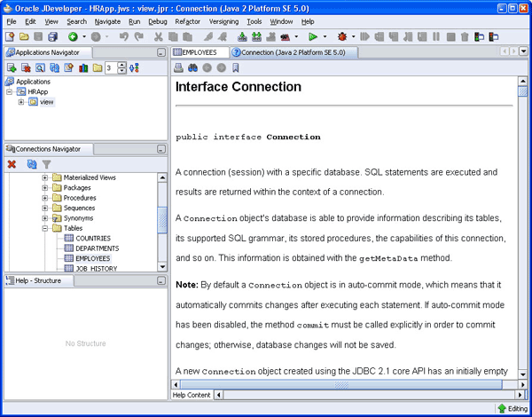Viewport: 532px width, 417px height.
Task: Click the Rebuild project icon
Action: (256, 36)
